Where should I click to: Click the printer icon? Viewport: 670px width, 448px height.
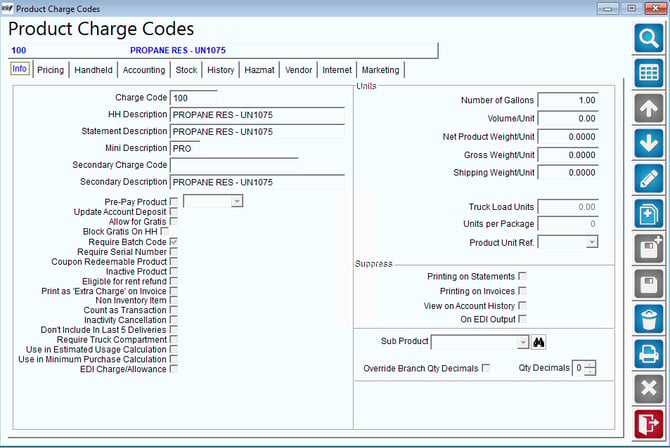pyautogui.click(x=649, y=354)
